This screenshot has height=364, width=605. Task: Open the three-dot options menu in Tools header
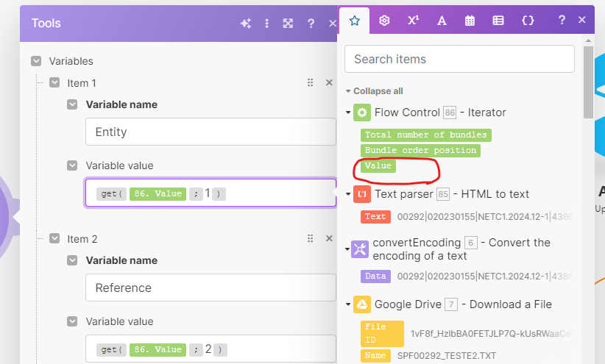266,24
